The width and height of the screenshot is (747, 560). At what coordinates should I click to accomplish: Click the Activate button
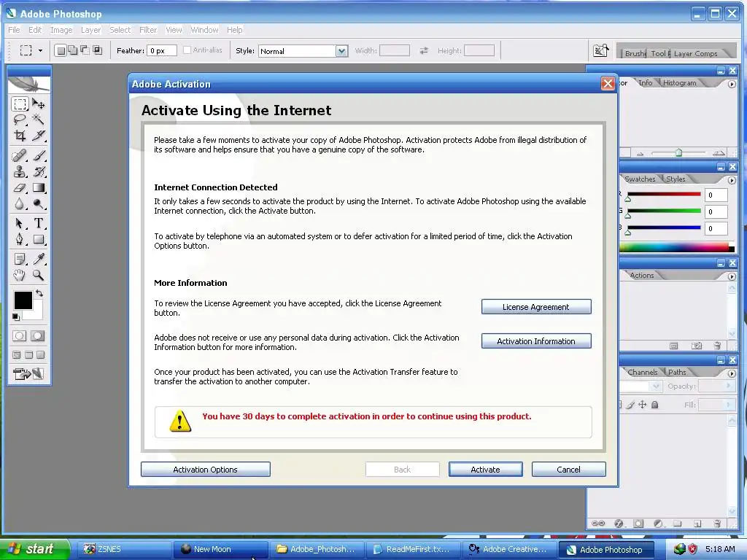[485, 469]
